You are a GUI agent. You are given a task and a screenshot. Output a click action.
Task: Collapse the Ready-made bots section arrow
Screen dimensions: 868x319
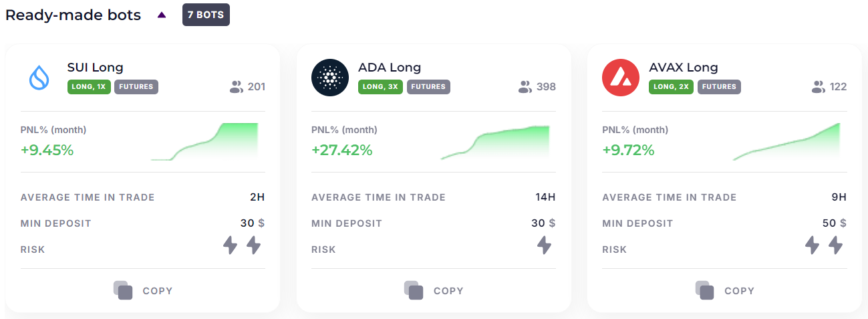click(162, 15)
